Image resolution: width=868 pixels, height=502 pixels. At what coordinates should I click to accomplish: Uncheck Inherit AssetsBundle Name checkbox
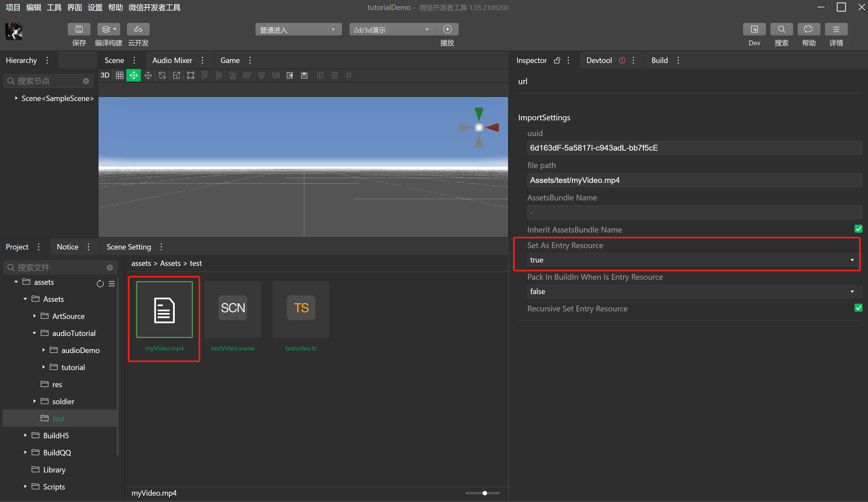pos(858,229)
